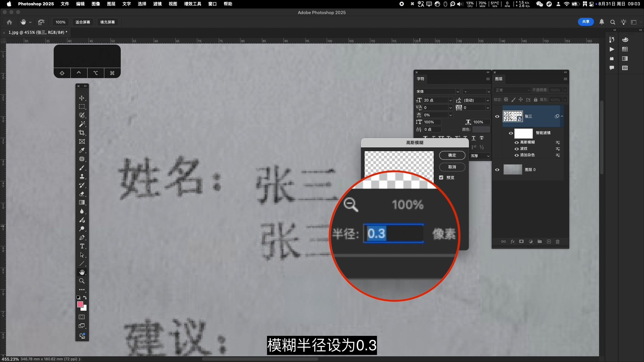Open the 图层 menu in menu bar
The image size is (644, 362).
pos(111,4)
